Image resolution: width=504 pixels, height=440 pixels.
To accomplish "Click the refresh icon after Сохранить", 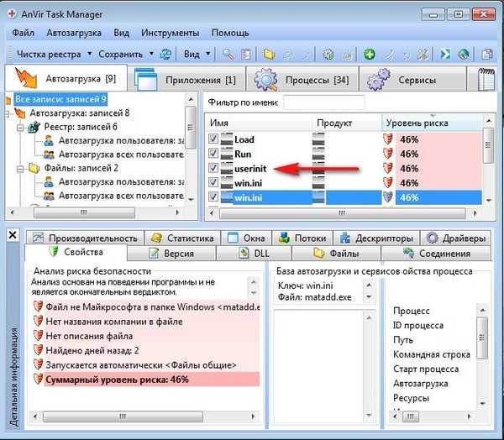I will [x=165, y=54].
